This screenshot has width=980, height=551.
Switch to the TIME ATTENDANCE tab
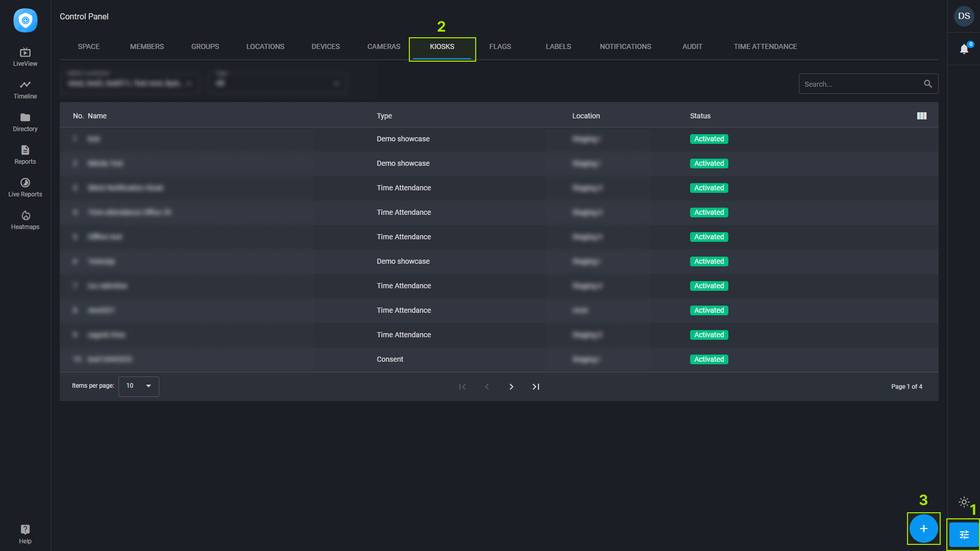[765, 46]
